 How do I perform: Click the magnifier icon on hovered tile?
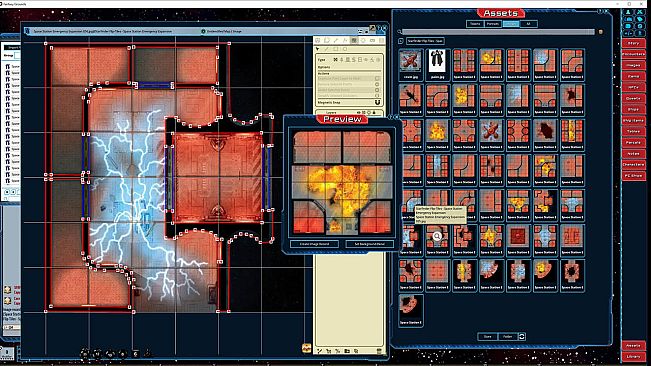point(437,236)
